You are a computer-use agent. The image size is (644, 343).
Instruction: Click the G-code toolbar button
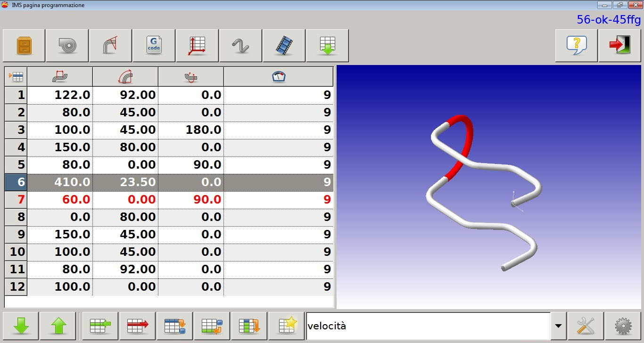click(x=154, y=46)
